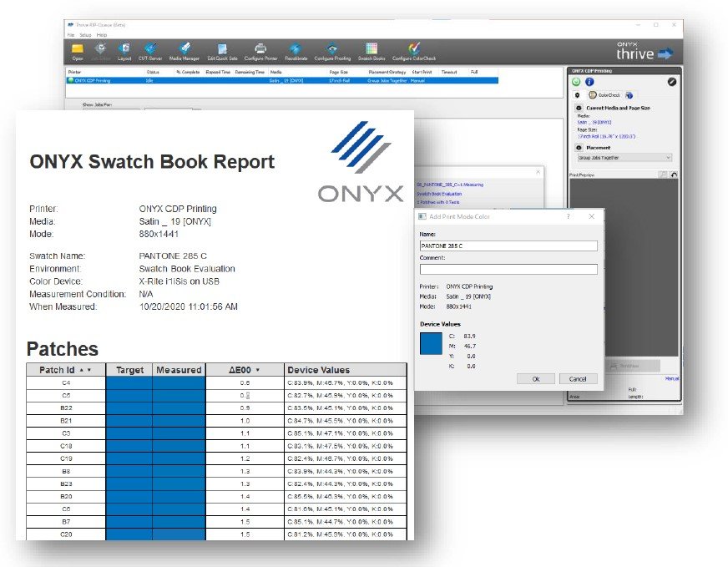Viewport: 728px width, 567px height.
Task: Select the info tab after ColorCheck
Action: coord(629,94)
